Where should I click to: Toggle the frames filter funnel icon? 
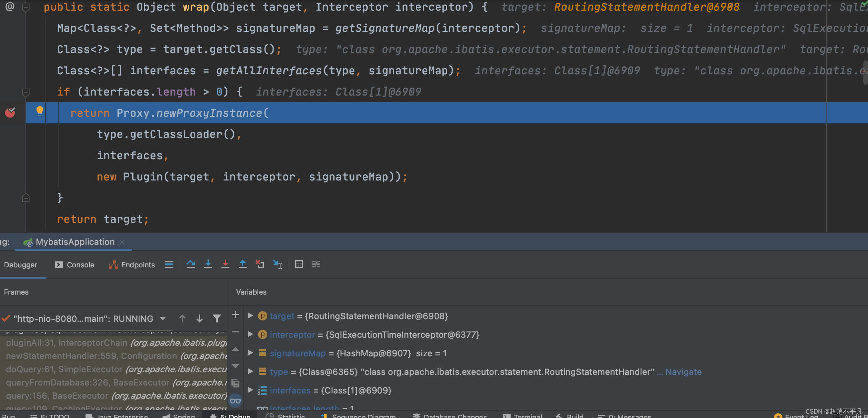(217, 318)
